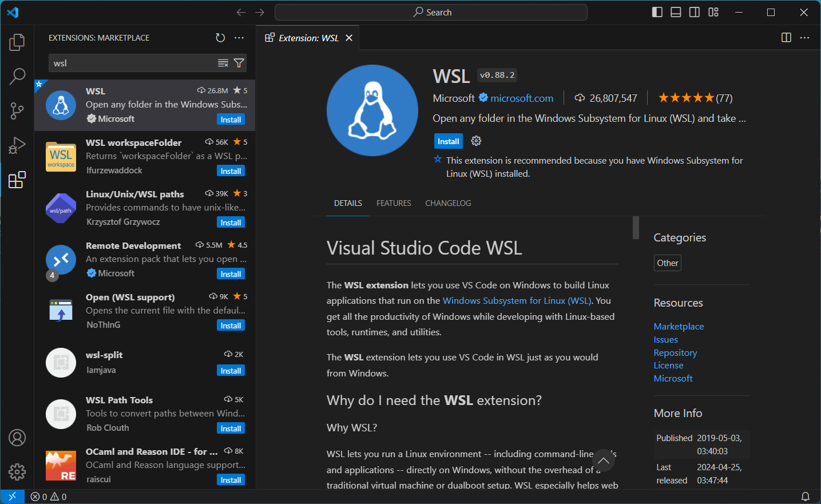Open the Explorer view in the activity bar
This screenshot has height=504, width=821.
[17, 42]
